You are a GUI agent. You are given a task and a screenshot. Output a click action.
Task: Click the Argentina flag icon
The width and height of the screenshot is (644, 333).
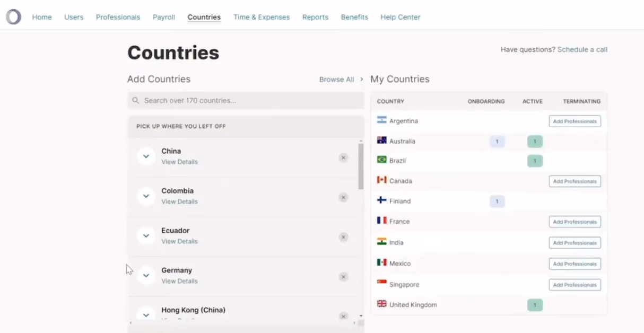[381, 120]
